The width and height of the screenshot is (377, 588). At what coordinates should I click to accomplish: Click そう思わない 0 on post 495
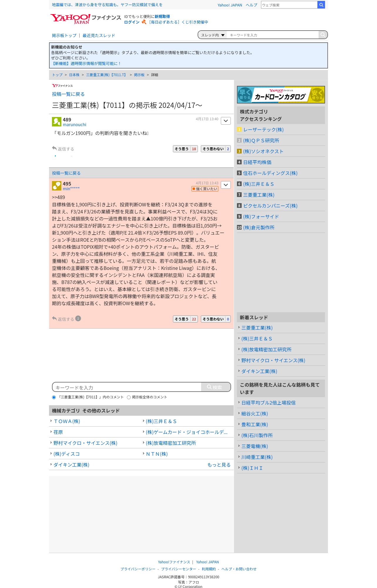pyautogui.click(x=216, y=319)
